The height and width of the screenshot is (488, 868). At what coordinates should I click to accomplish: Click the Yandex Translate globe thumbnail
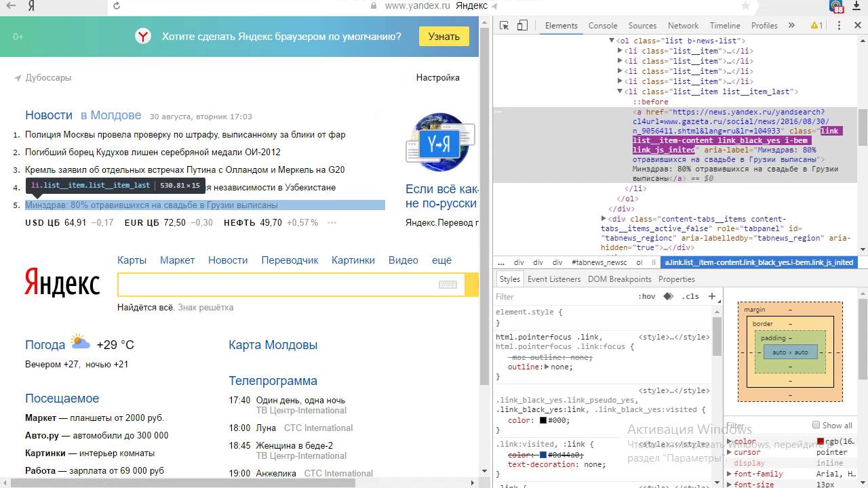point(441,142)
